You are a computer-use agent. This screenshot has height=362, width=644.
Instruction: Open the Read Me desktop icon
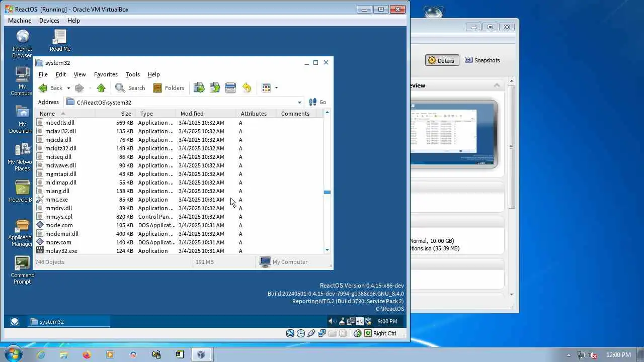point(60,41)
